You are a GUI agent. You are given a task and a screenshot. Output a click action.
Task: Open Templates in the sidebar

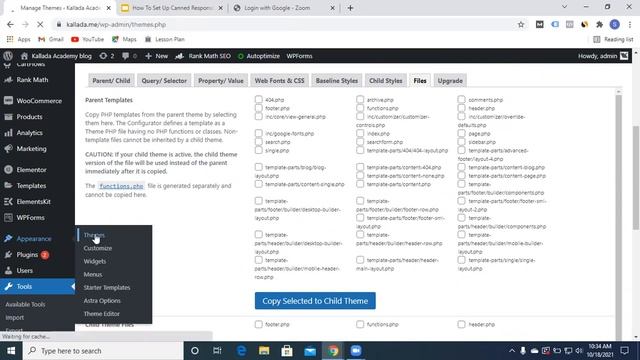tap(31, 186)
